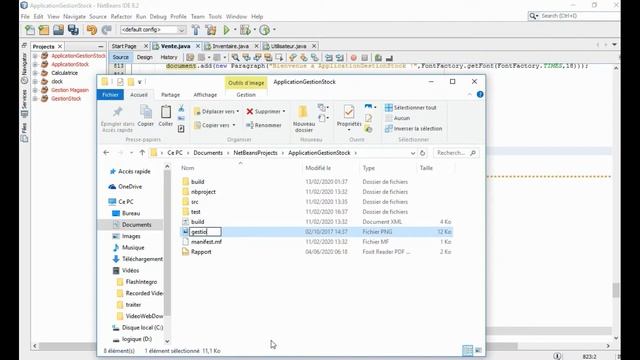Click NetBeansProjects in address breadcrumb

point(255,153)
